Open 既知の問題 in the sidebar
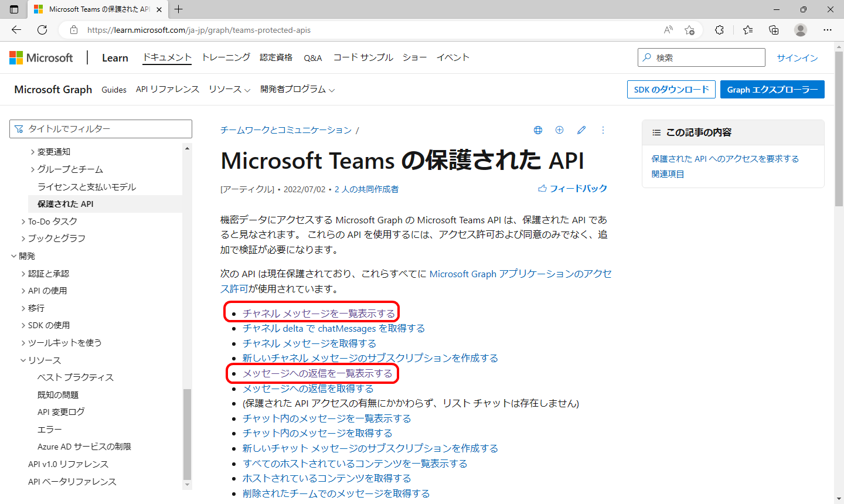 pyautogui.click(x=58, y=395)
